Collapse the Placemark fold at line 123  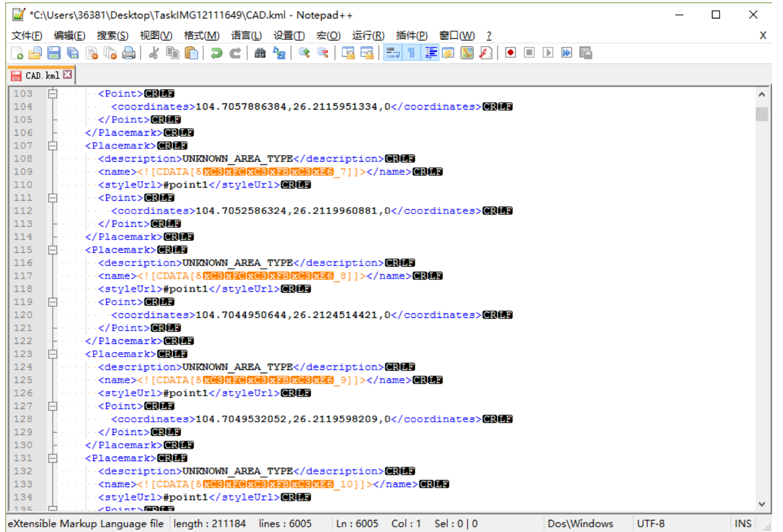[53, 354]
